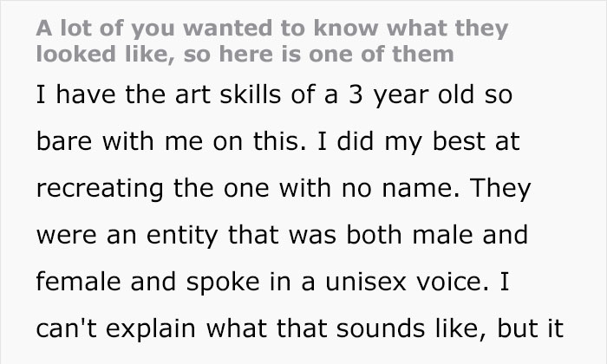This screenshot has width=607, height=364.
Task: Click the words "but it" at the text end
Action: click(532, 328)
